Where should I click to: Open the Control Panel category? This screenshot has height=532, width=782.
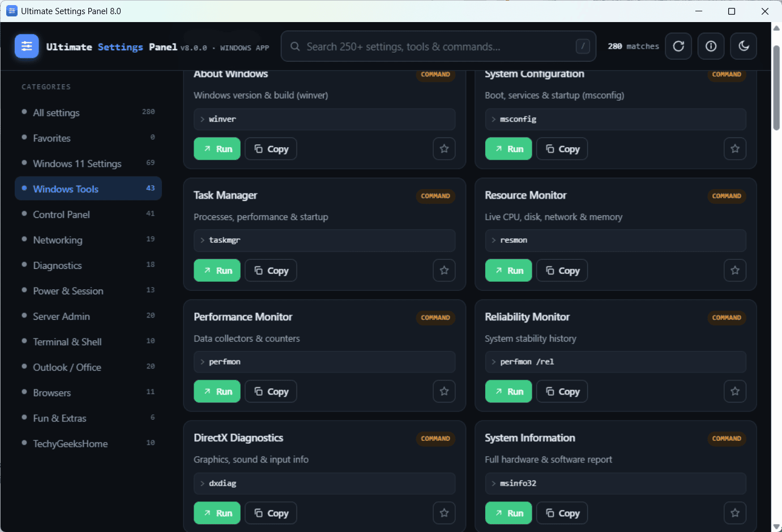click(88, 214)
